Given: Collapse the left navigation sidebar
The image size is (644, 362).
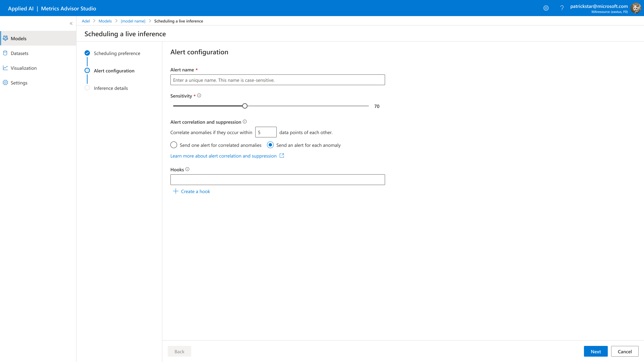Looking at the screenshot, I should click(71, 23).
